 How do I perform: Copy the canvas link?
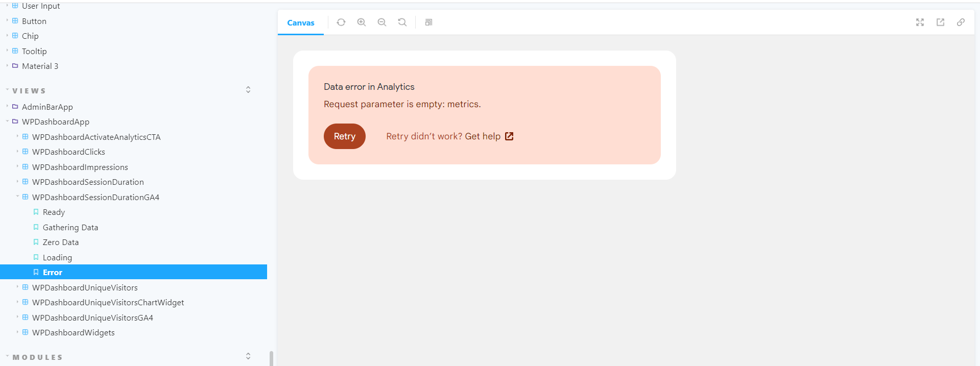[961, 22]
